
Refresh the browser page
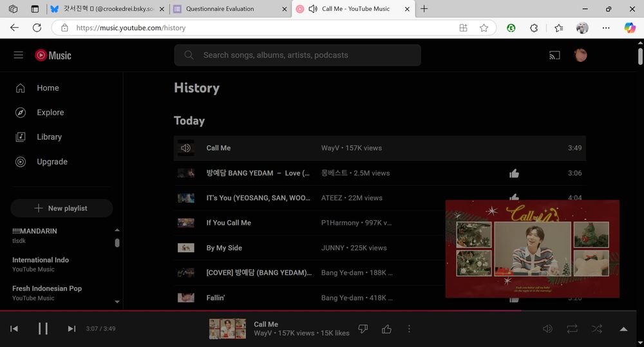coord(37,28)
